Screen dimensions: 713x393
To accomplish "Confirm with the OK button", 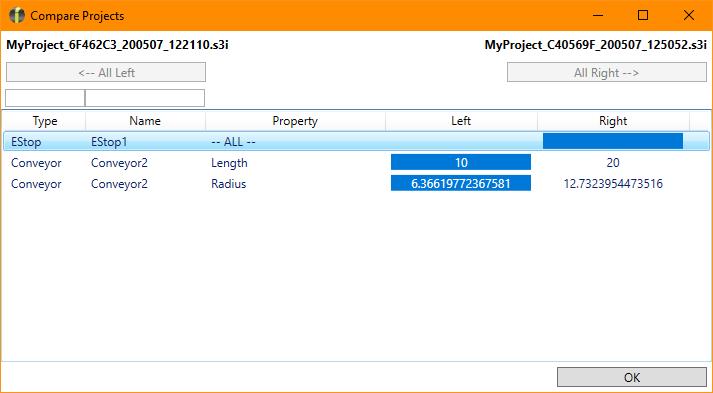I will click(632, 377).
